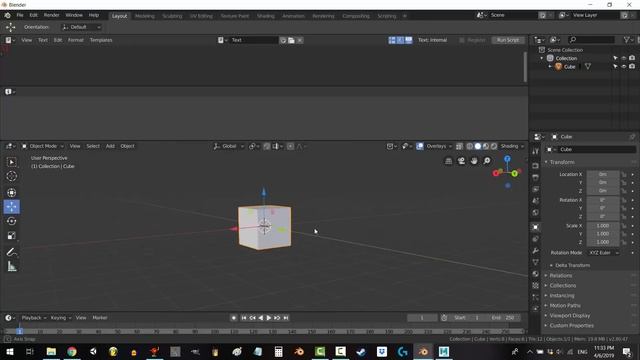This screenshot has width=640, height=360.
Task: Switch to camera view icon
Action: pyautogui.click(x=461, y=161)
